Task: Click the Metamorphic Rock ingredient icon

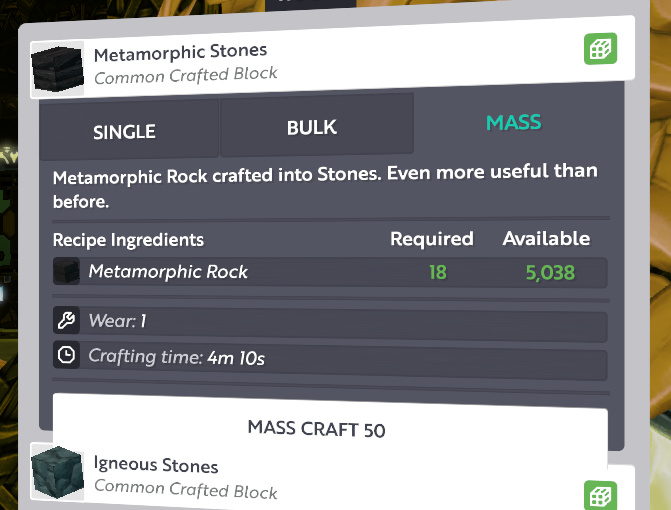Action: pos(66,271)
